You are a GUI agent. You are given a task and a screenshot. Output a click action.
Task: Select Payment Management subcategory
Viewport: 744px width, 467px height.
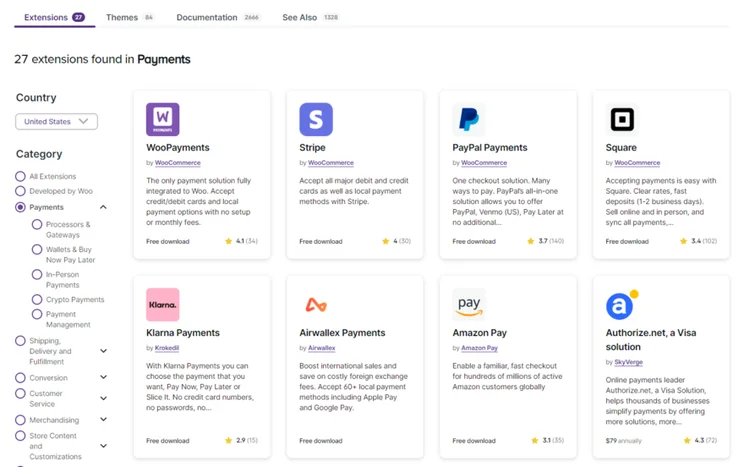point(37,315)
